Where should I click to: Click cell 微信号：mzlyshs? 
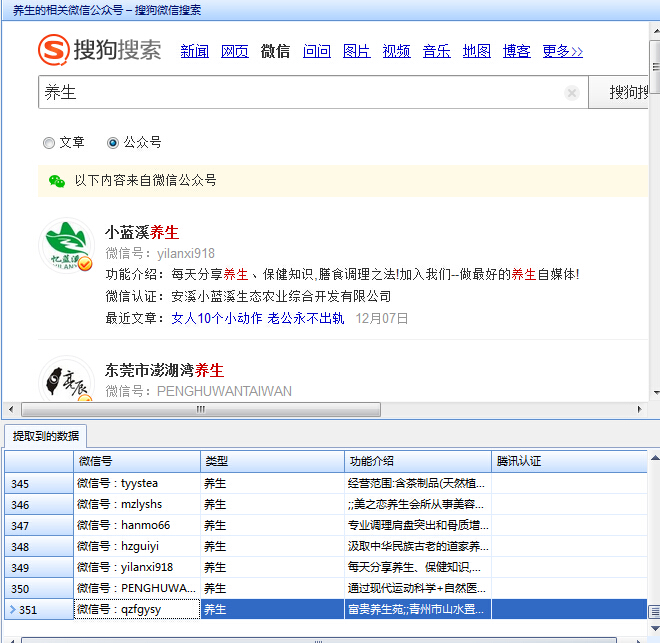pyautogui.click(x=137, y=504)
